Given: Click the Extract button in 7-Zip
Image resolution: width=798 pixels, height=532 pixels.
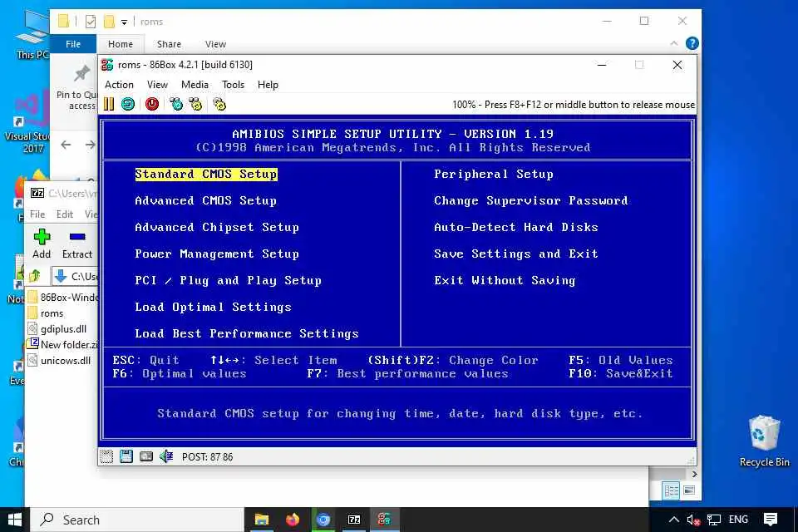Looking at the screenshot, I should (76, 244).
